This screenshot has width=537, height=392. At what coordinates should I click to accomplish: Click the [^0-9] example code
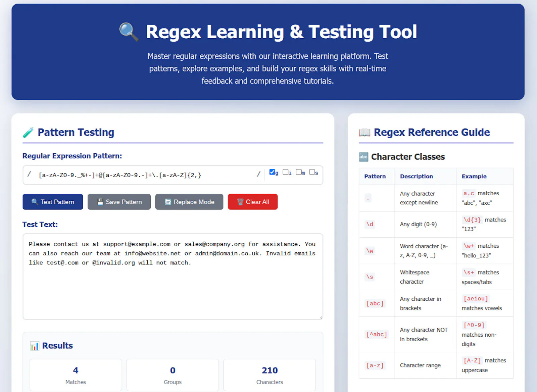[x=474, y=325]
